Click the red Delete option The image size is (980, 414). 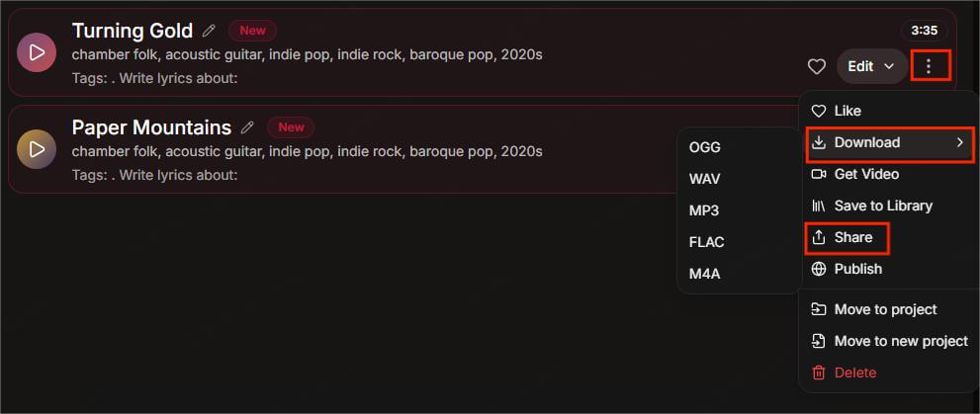[x=854, y=373]
